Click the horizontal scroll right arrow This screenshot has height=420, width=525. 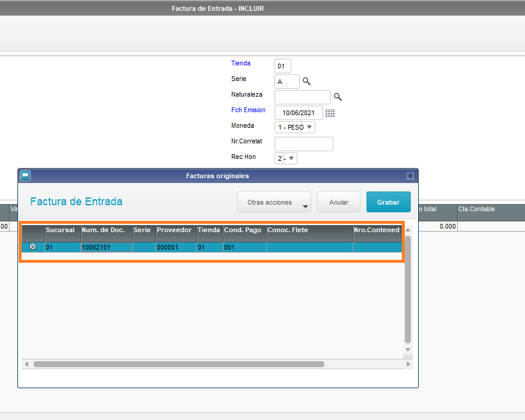click(408, 364)
